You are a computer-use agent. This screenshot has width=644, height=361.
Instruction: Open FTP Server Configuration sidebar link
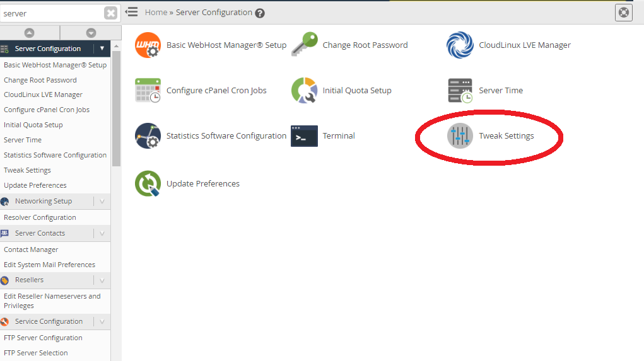click(x=43, y=338)
